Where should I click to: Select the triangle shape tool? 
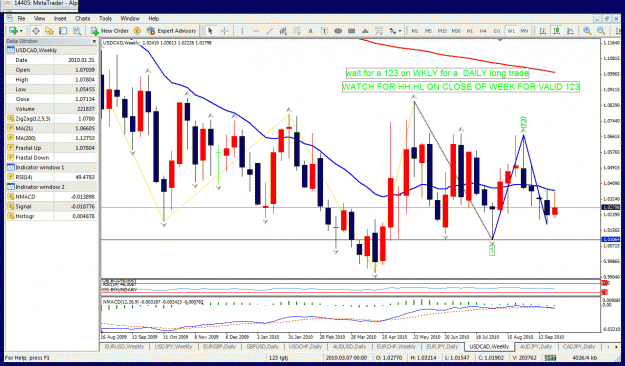(365, 31)
